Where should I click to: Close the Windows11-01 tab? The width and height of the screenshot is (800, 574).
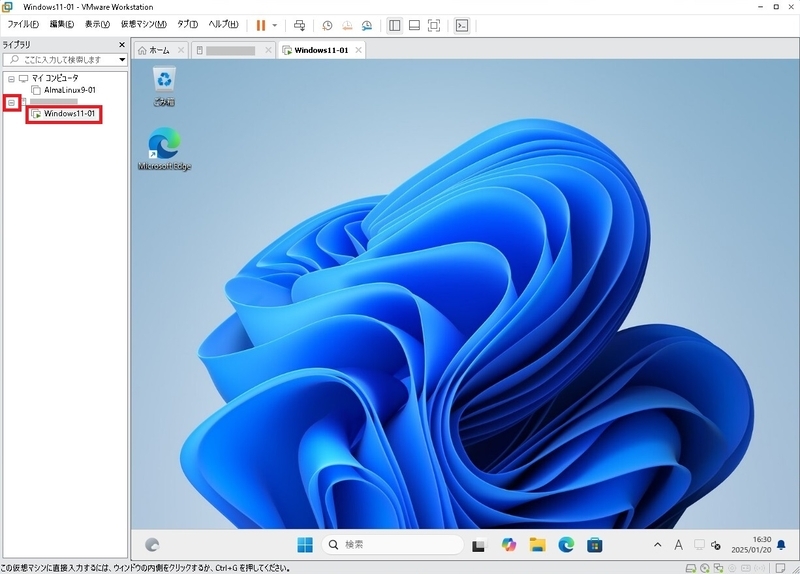[359, 50]
